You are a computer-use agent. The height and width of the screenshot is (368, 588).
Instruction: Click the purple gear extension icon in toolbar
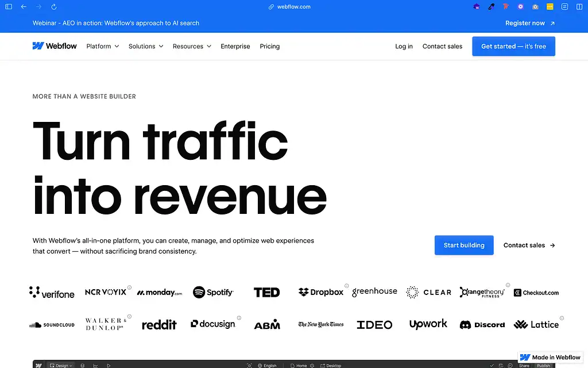(520, 6)
